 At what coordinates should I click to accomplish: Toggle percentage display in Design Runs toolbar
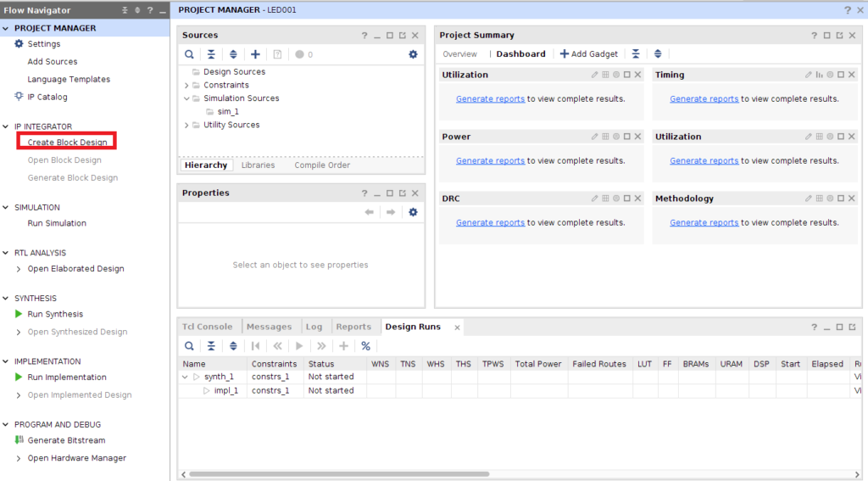[x=365, y=346]
